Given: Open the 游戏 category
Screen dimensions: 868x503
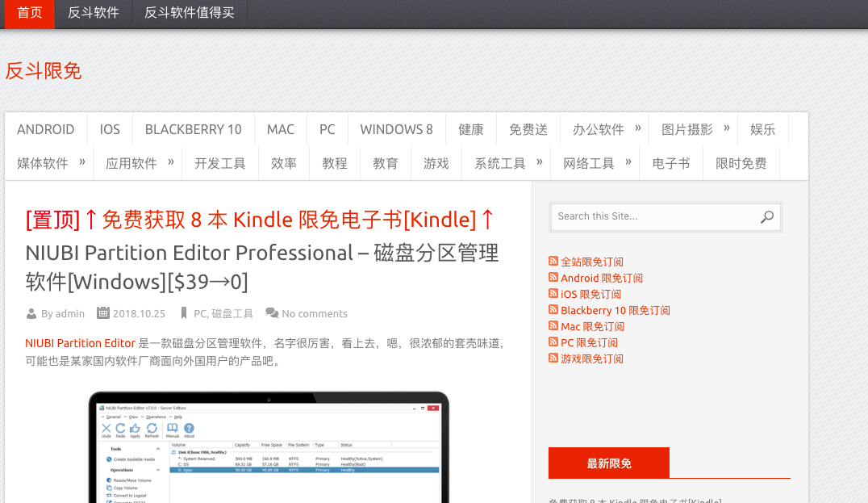Looking at the screenshot, I should coord(436,163).
